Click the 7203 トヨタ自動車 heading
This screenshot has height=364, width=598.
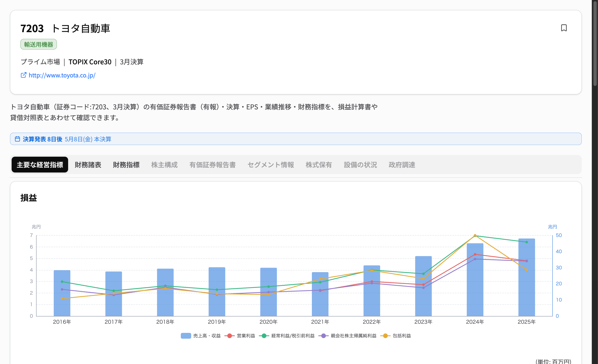65,28
